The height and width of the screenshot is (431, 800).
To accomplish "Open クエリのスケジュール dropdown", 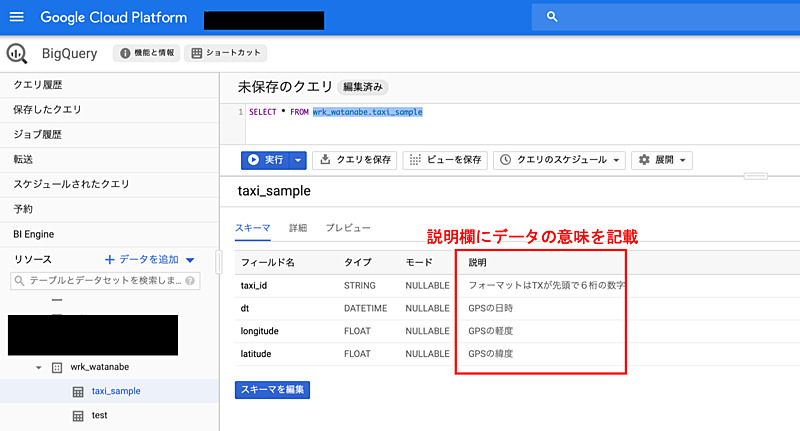I will tap(559, 160).
